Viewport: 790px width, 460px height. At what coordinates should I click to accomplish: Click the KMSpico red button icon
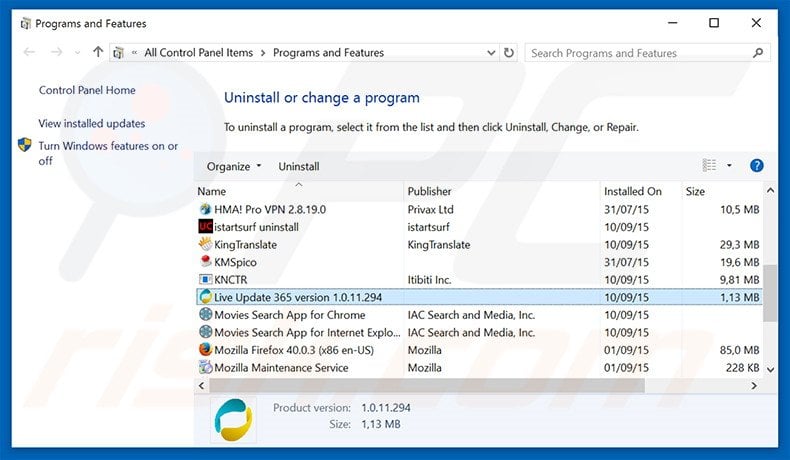point(205,261)
